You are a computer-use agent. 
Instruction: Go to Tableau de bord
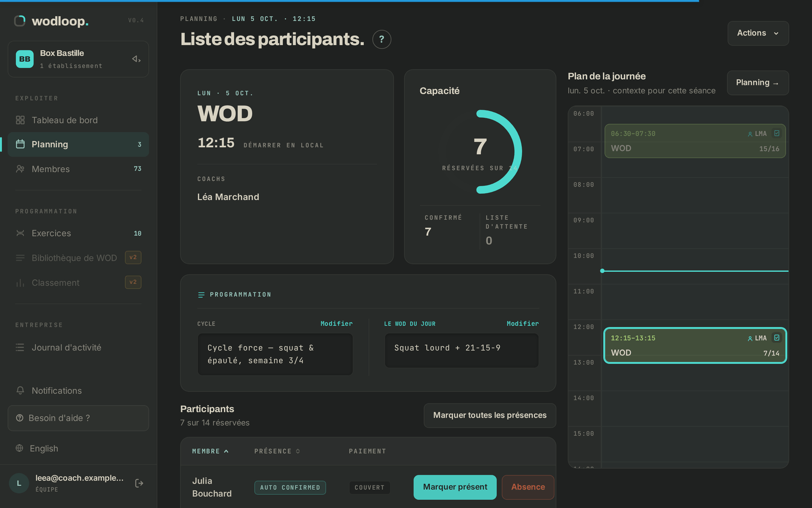coord(78,120)
